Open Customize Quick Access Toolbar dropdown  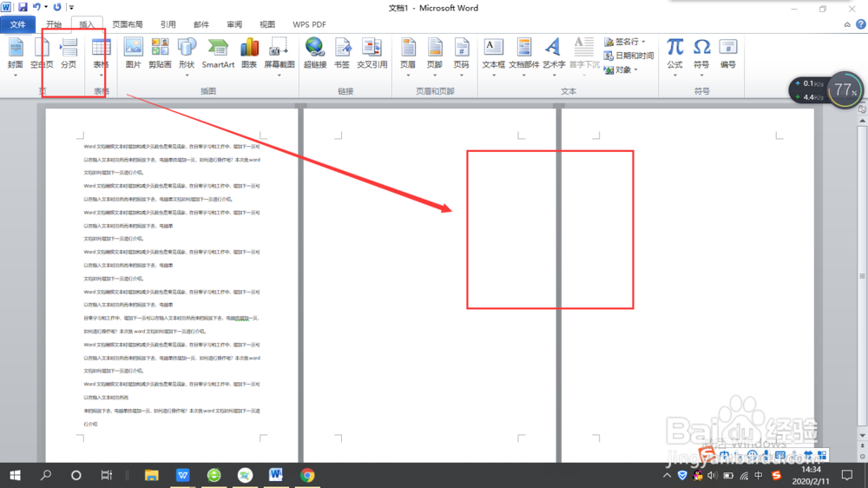pyautogui.click(x=71, y=7)
